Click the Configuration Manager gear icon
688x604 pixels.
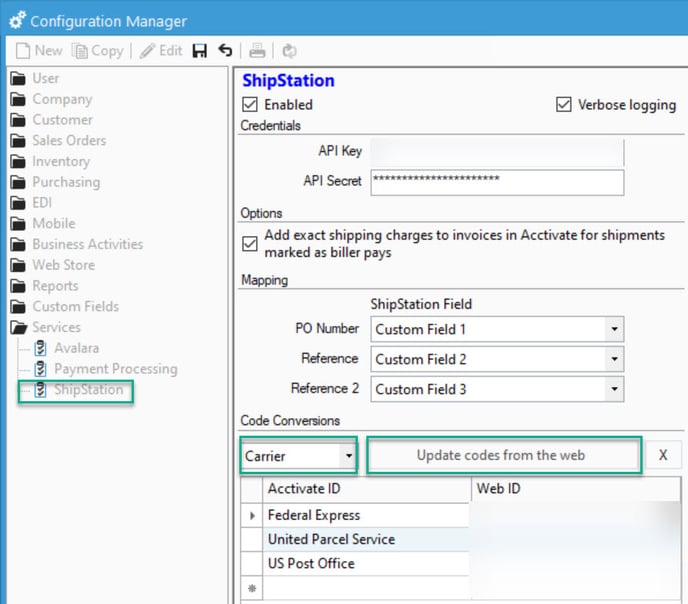pos(18,21)
